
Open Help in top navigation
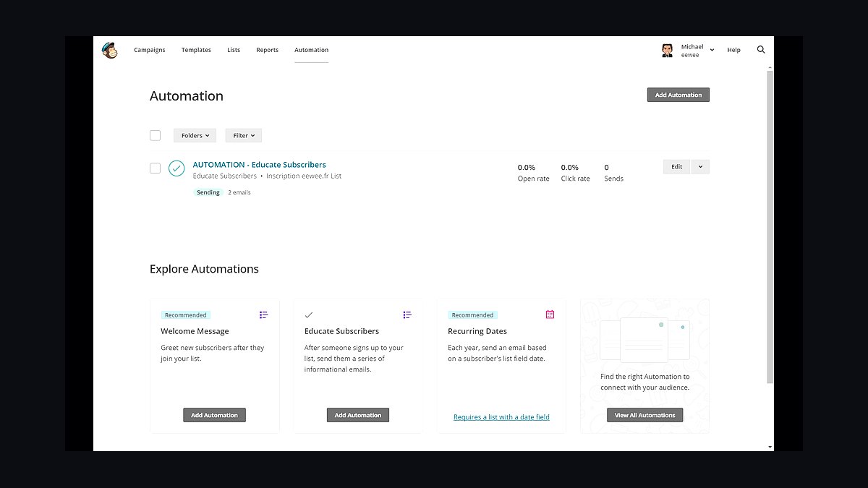[733, 50]
